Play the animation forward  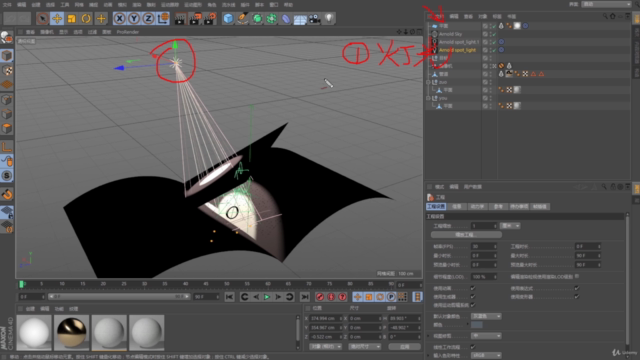(267, 297)
